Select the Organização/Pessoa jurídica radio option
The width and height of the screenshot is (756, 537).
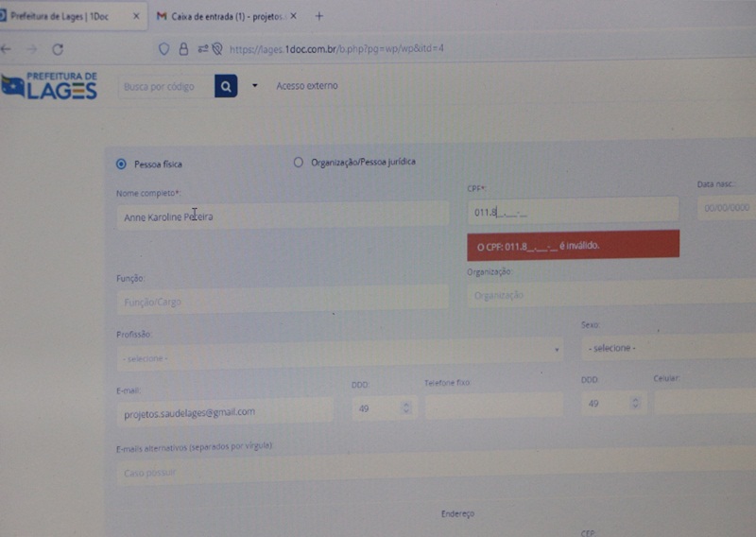pyautogui.click(x=299, y=162)
